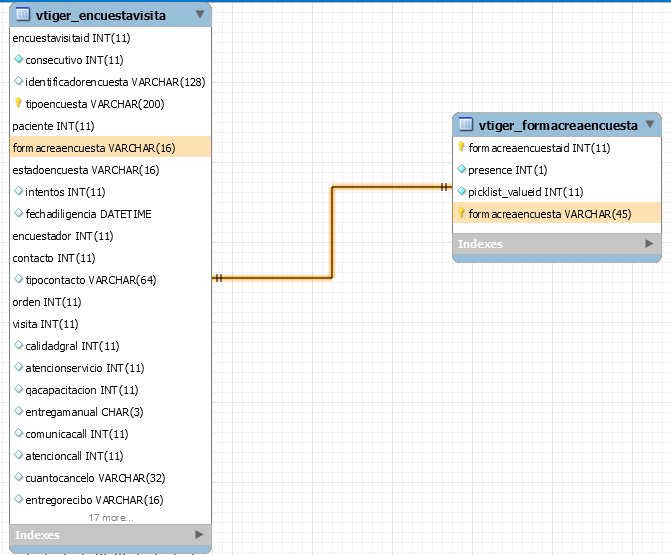Collapse the vtiger_formacreaencuesta table columns
The width and height of the screenshot is (671, 555).
[650, 124]
